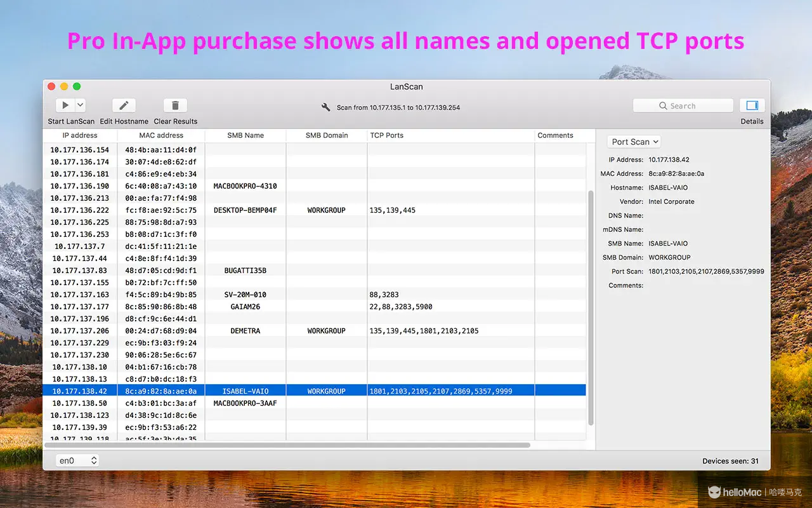Select row 10.177.136.253

tap(315, 234)
